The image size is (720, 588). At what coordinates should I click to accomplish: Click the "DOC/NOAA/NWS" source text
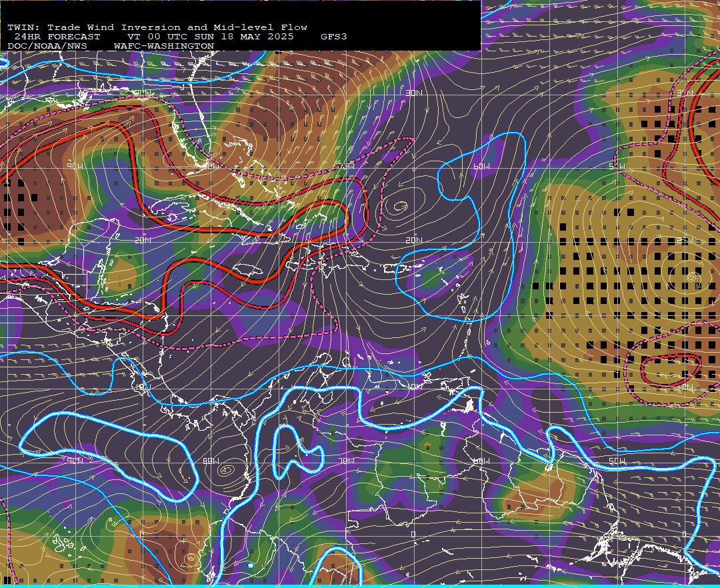pyautogui.click(x=47, y=47)
